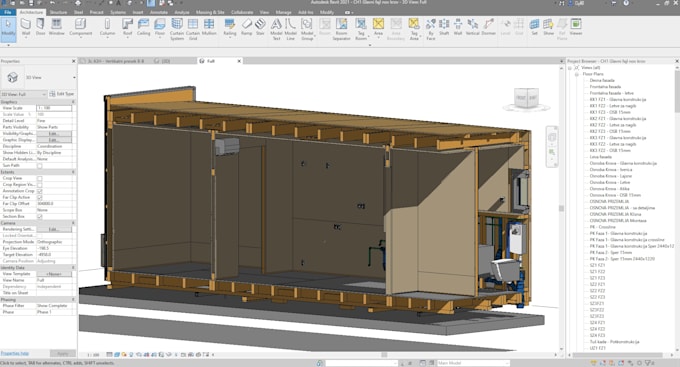Viewport: 680px width, 367px height.
Task: Switch to the Annotate ribbon tab
Action: (158, 12)
